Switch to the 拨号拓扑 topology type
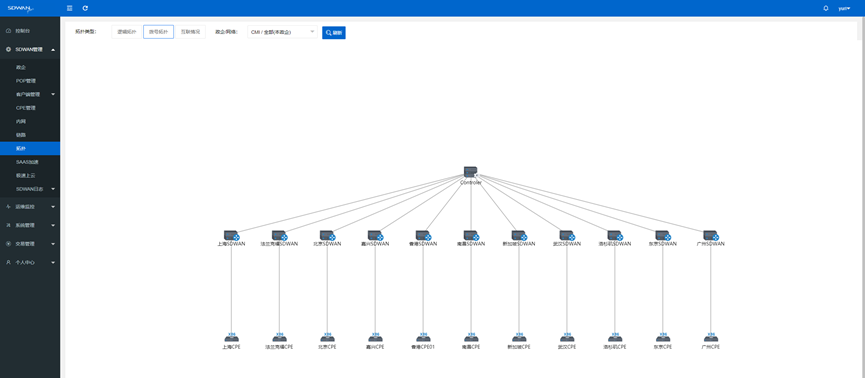This screenshot has width=865, height=378. click(x=158, y=32)
